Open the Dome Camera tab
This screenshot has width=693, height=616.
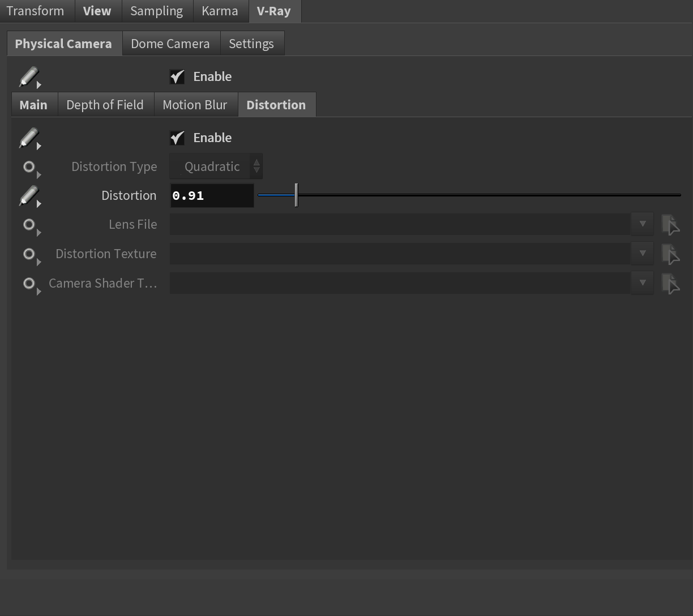click(x=170, y=44)
